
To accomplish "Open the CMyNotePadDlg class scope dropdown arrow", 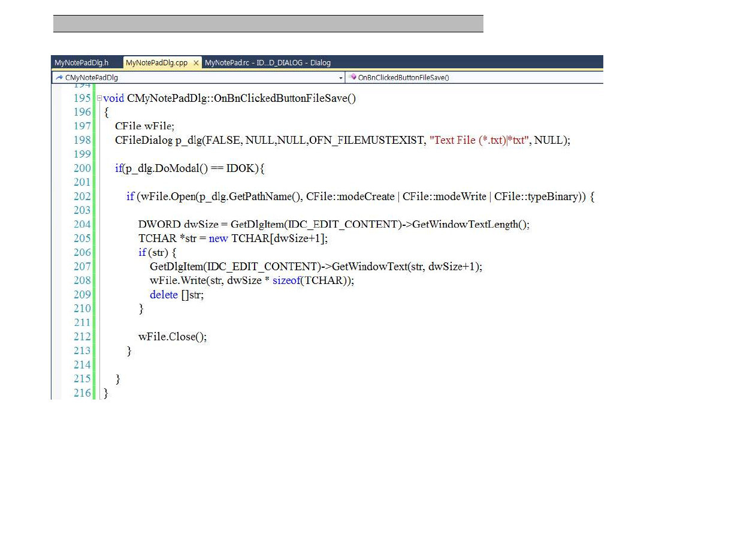I will tap(341, 78).
